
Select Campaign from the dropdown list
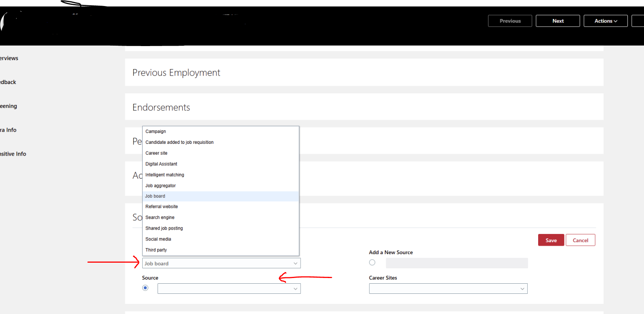tap(221, 131)
